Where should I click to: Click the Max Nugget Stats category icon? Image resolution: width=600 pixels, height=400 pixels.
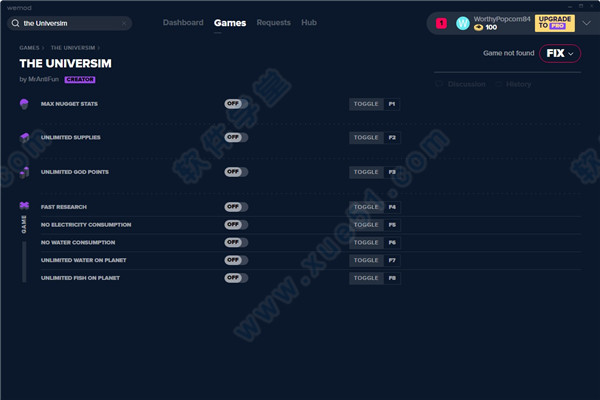(x=24, y=104)
